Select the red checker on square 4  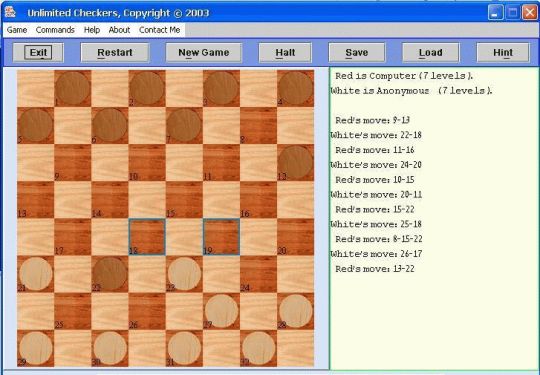(296, 88)
